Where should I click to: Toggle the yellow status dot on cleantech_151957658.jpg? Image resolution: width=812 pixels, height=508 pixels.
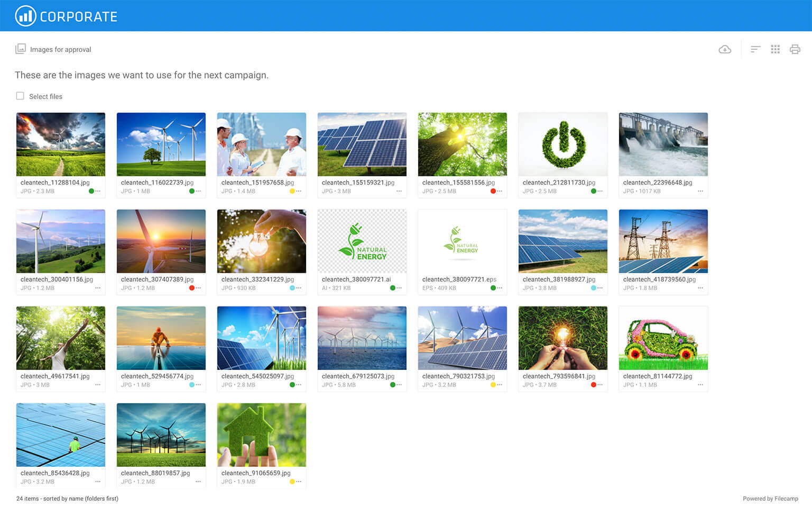point(292,191)
